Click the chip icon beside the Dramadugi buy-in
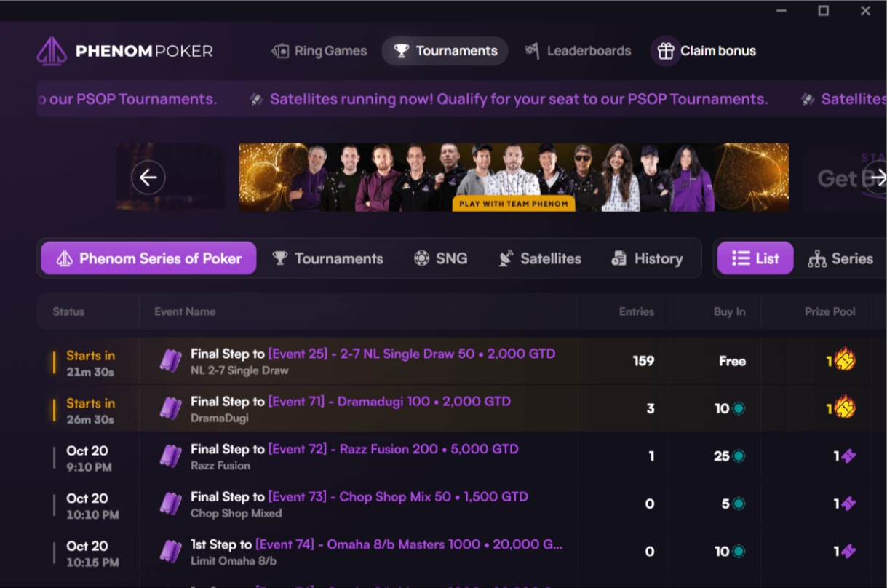This screenshot has width=887, height=588. [739, 409]
